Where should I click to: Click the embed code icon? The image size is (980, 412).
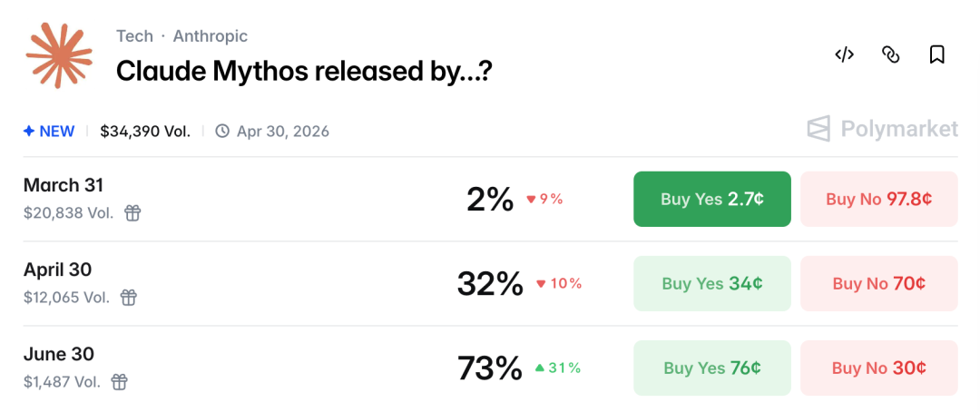[x=844, y=54]
